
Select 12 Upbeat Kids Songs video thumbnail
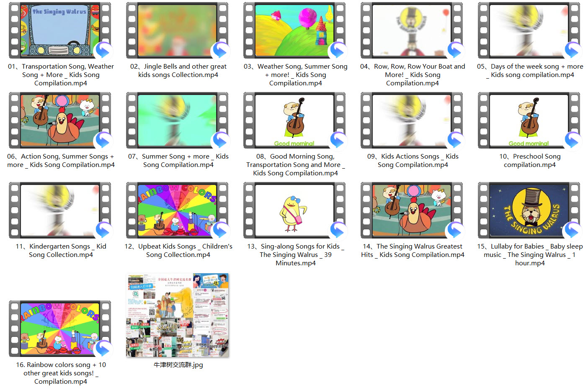coord(177,210)
